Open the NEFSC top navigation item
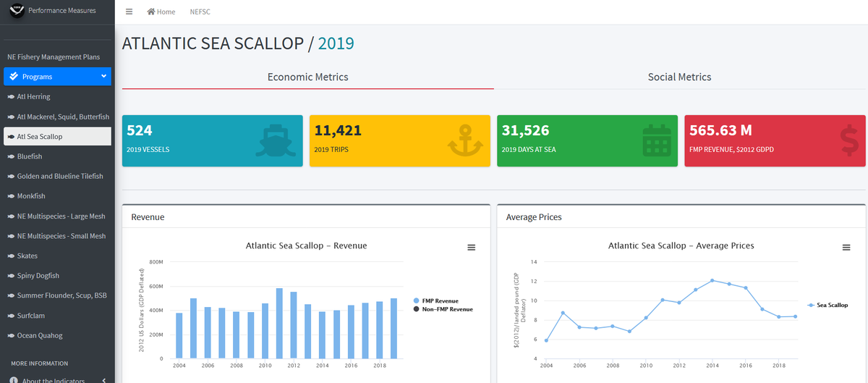The image size is (868, 383). (x=200, y=12)
